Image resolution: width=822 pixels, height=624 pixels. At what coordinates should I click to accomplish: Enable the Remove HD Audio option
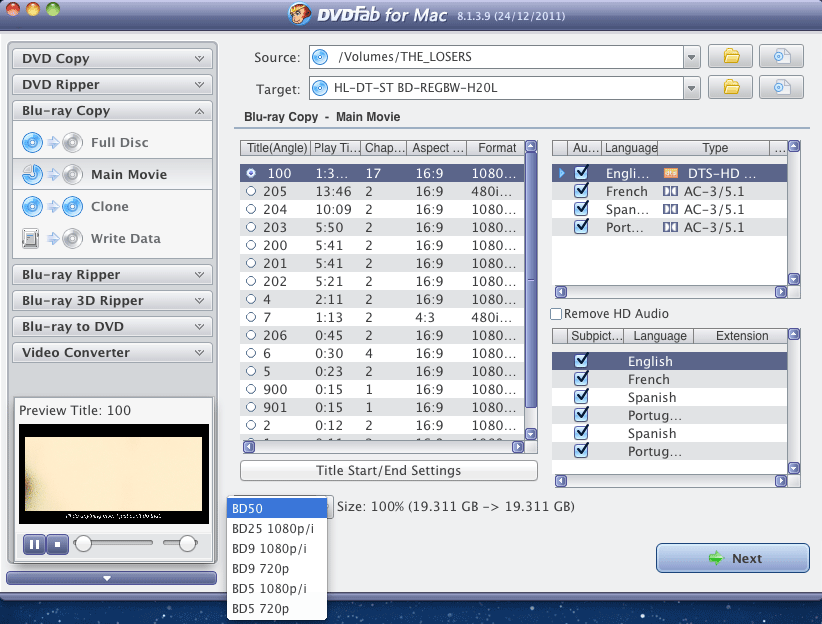pyautogui.click(x=555, y=314)
